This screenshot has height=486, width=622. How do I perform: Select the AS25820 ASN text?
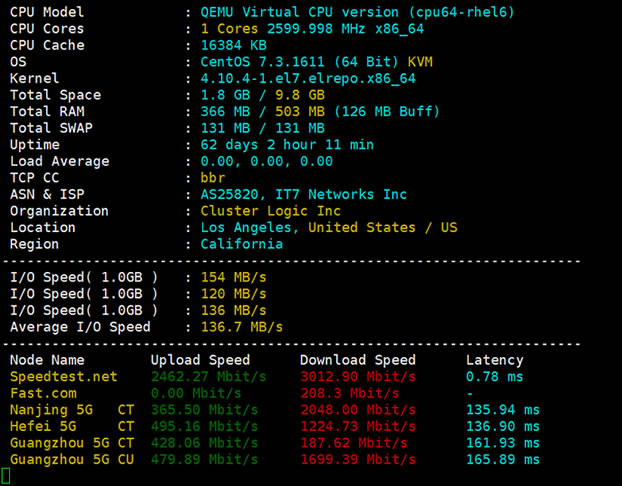click(x=229, y=194)
